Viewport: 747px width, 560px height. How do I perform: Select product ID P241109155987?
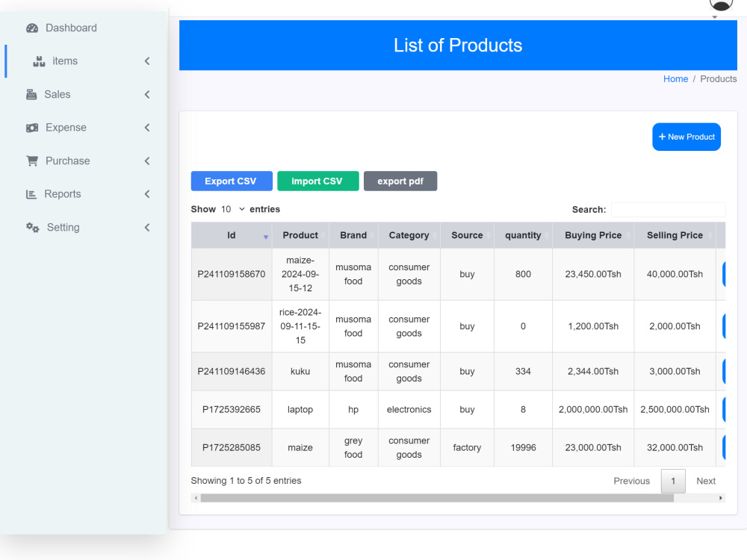pos(232,326)
